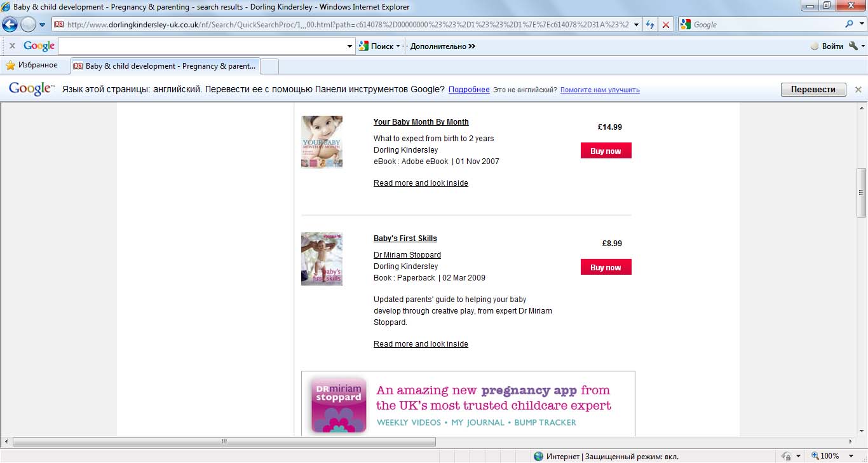Open the Your Baby Month By Month cover
Image resolution: width=868 pixels, height=463 pixels.
click(x=322, y=142)
